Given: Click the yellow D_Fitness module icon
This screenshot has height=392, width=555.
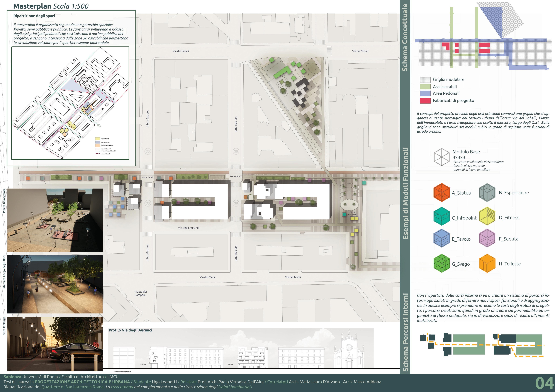Looking at the screenshot, I should (487, 216).
